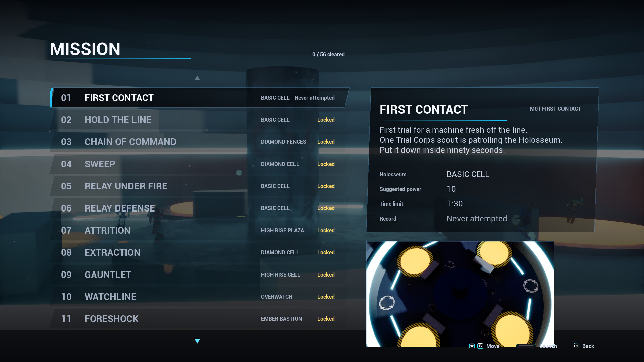Highlight mission 09 Gauntlet

200,275
